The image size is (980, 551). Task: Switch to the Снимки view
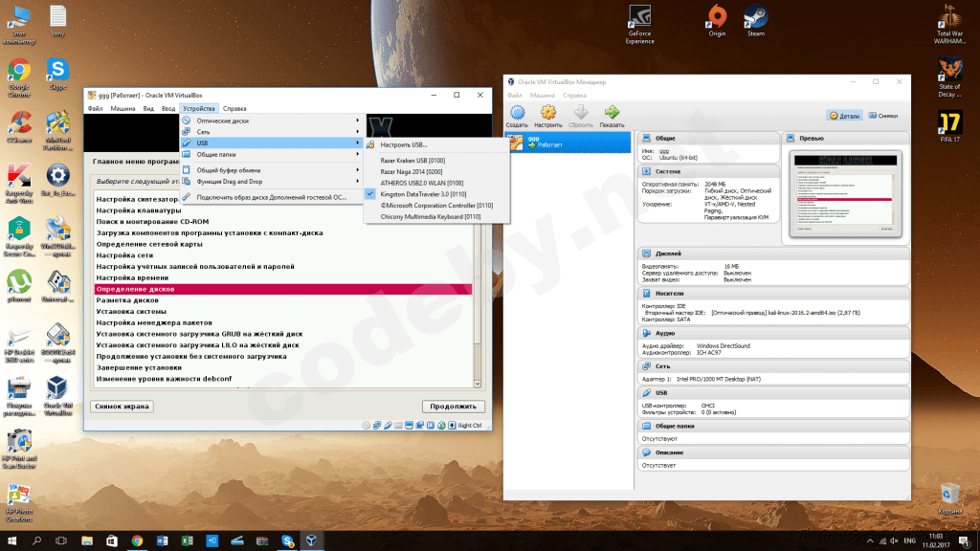[x=886, y=116]
